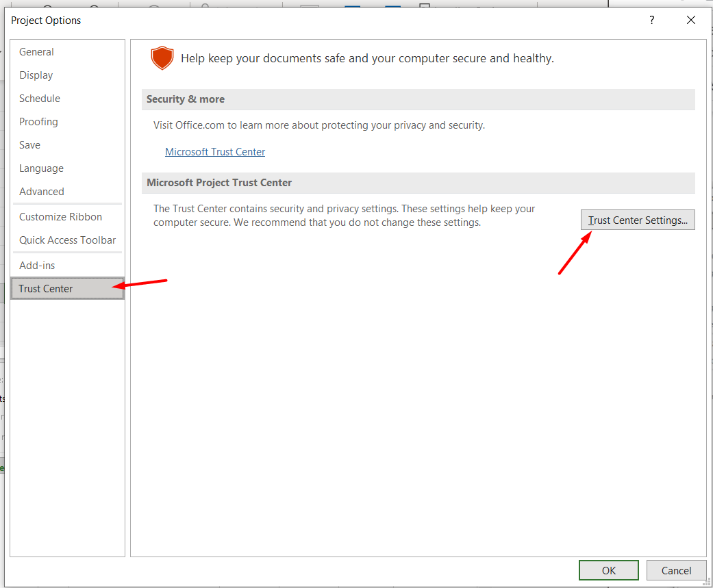713x588 pixels.
Task: Follow the Microsoft Trust Center link
Action: (x=214, y=152)
